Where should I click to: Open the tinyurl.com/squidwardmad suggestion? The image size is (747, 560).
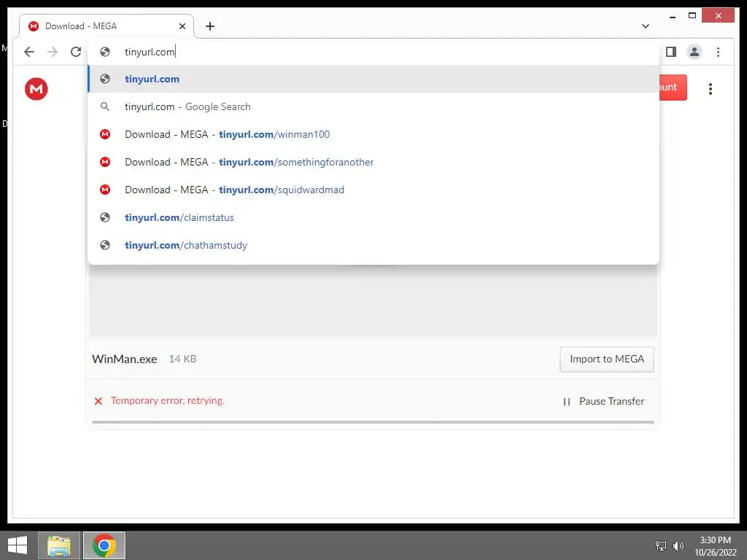(x=373, y=190)
